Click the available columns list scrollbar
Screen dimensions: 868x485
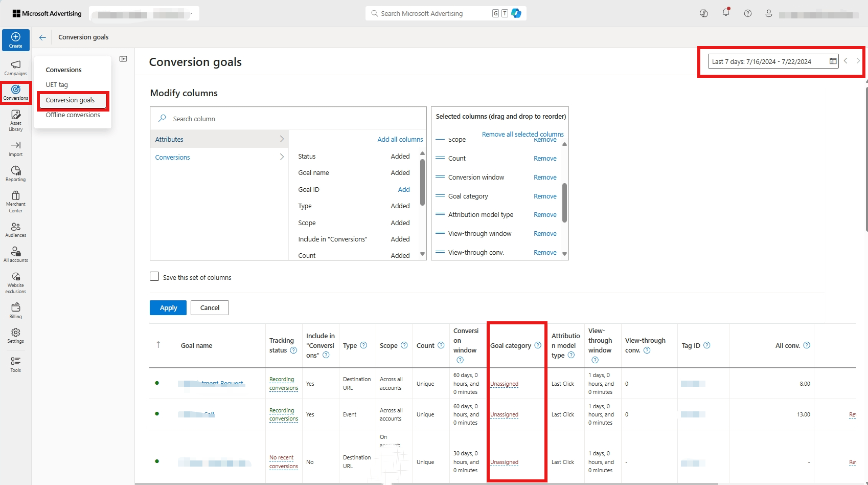pos(422,182)
